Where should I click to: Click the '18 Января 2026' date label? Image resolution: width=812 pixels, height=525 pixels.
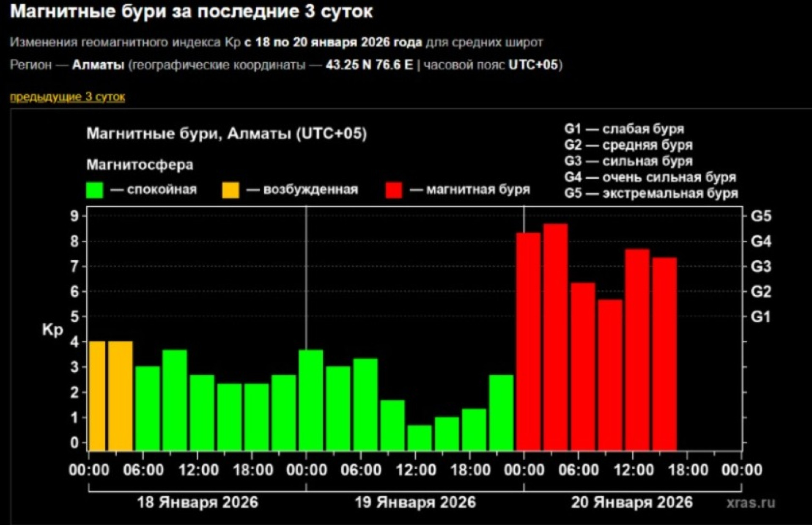click(198, 502)
